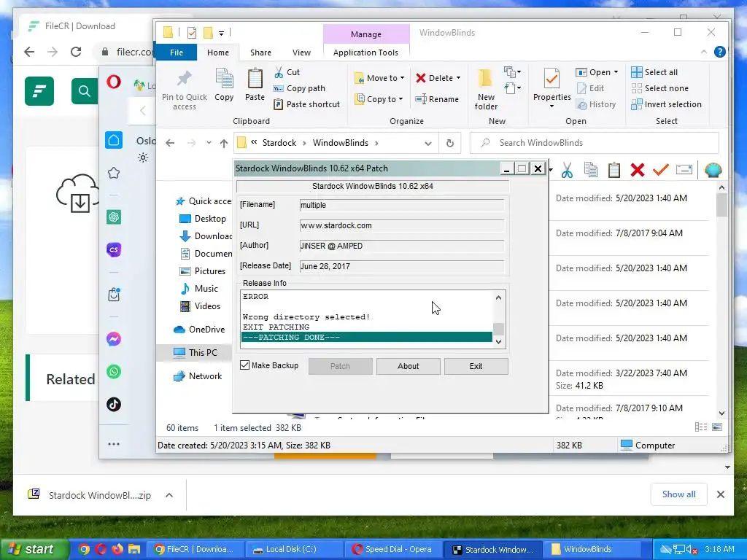This screenshot has height=560, width=747.
Task: Switch to the Home ribbon tab
Action: tap(217, 52)
